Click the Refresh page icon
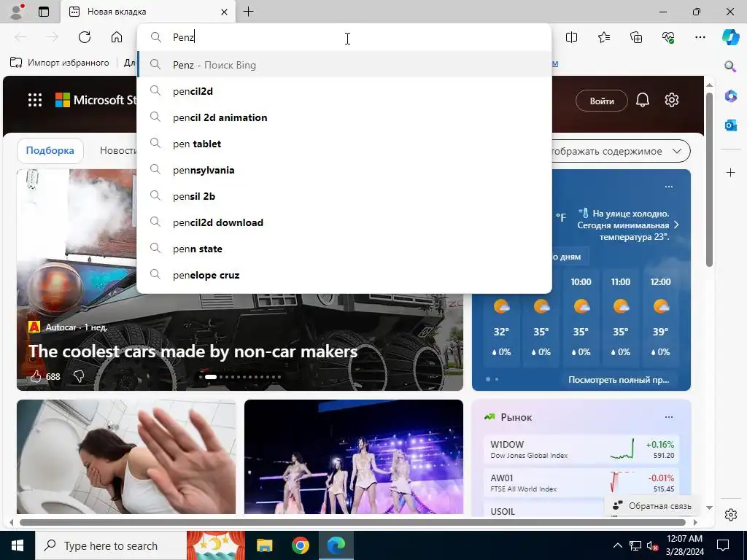This screenshot has height=560, width=747. click(x=85, y=37)
